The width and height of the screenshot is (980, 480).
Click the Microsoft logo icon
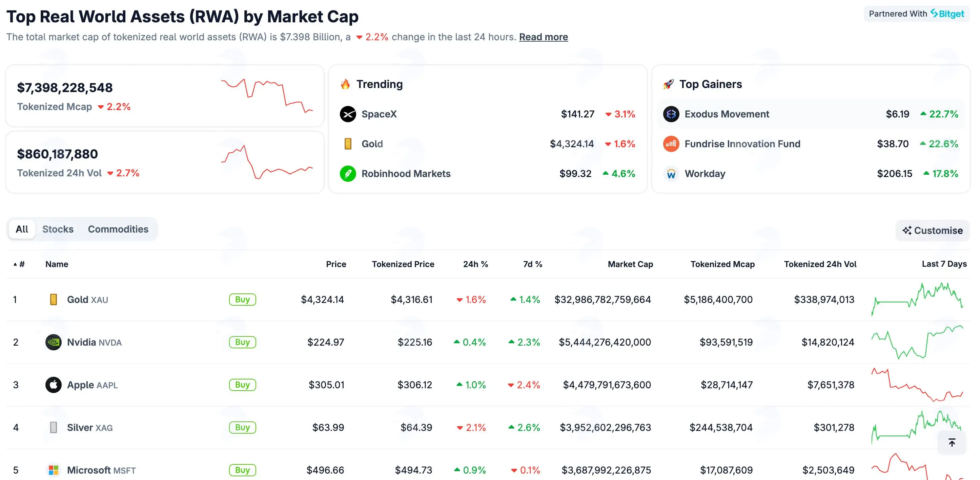54,470
